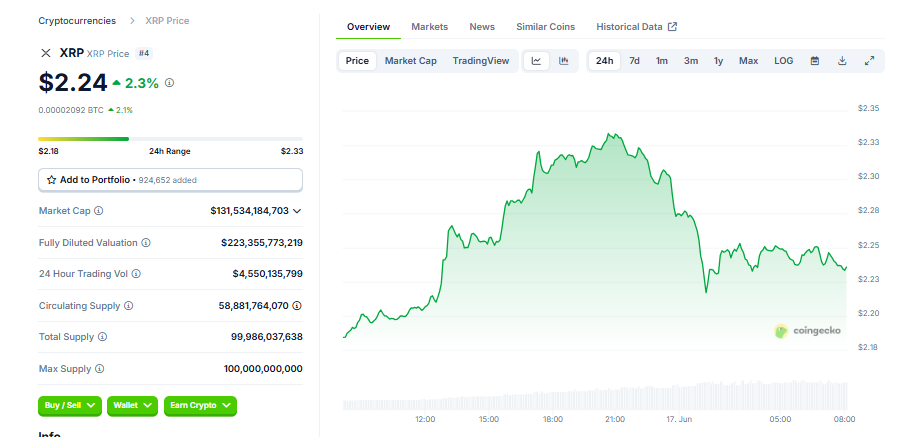The image size is (909, 437).
Task: Click the $4,550,135,799 trading volume value
Action: click(x=267, y=274)
